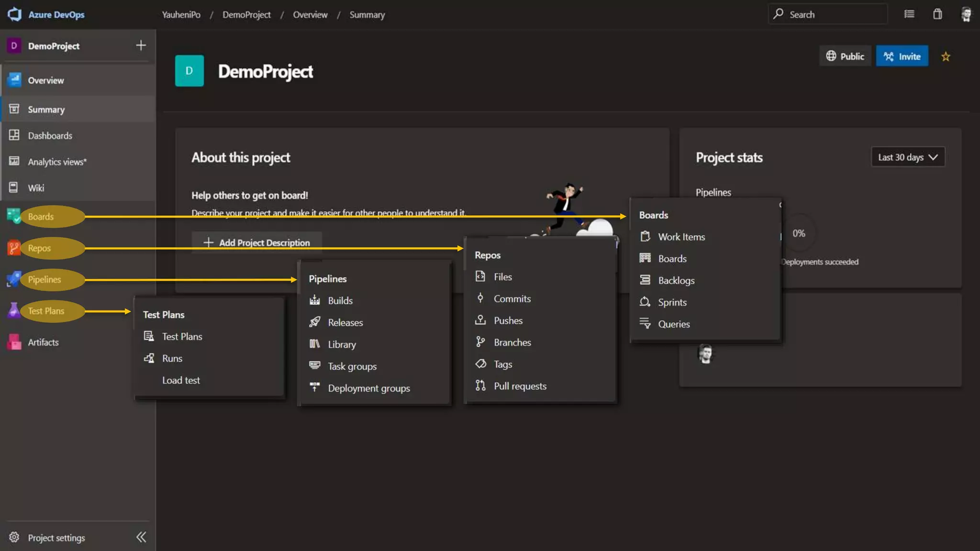Select Releases in Pipelines menu

click(345, 322)
